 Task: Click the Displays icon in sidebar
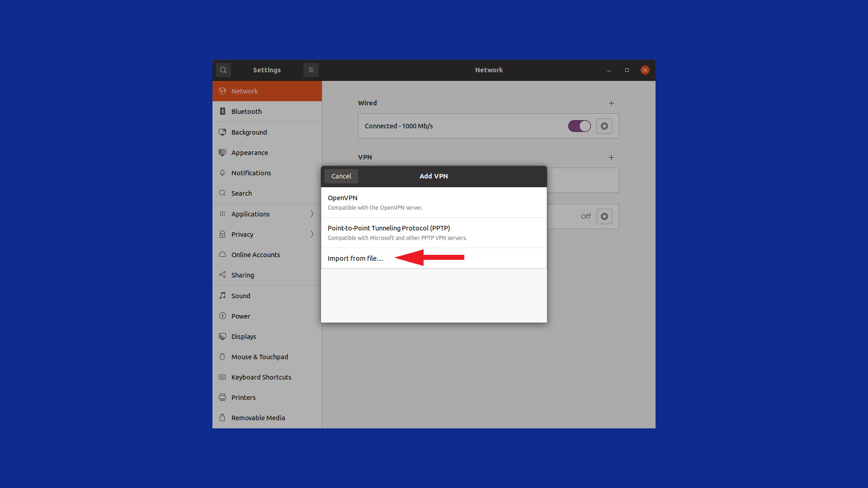(x=222, y=336)
